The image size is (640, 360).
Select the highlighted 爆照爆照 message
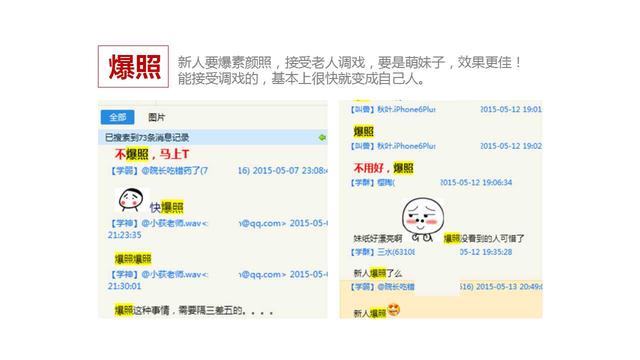pyautogui.click(x=133, y=259)
